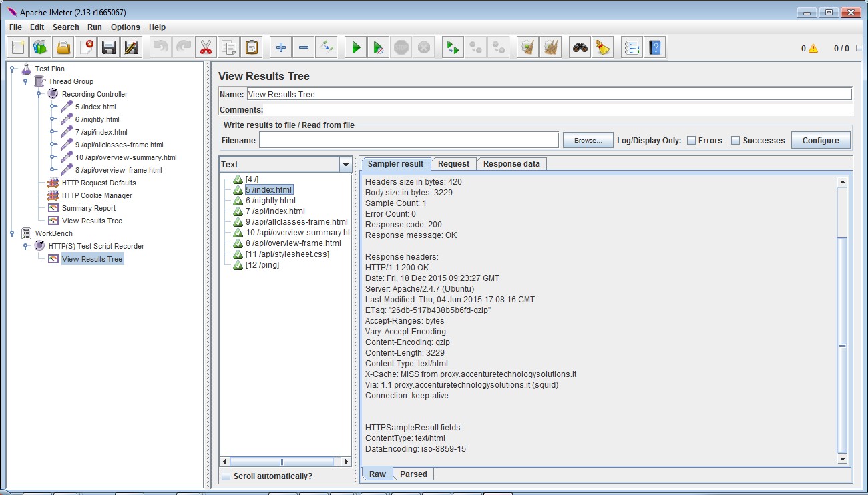Open the File menu
868x495 pixels.
coord(15,27)
